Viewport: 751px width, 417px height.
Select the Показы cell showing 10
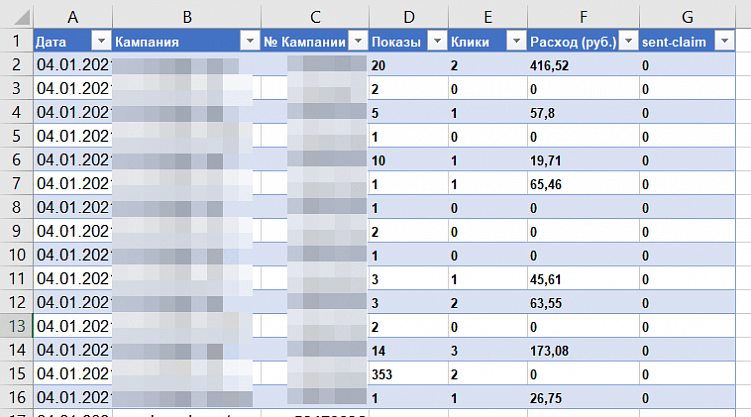point(409,160)
